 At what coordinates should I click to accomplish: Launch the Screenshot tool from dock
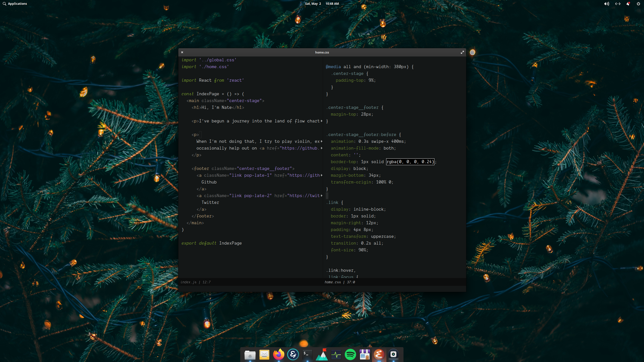(x=393, y=355)
